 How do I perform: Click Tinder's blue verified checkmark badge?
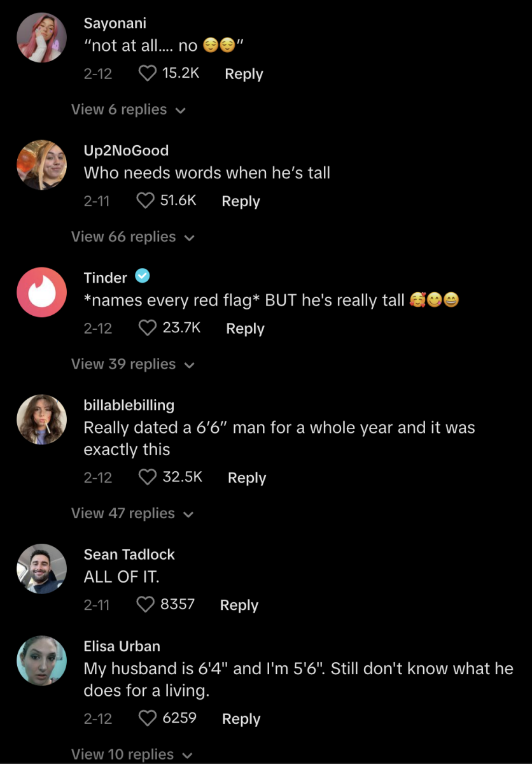click(143, 276)
